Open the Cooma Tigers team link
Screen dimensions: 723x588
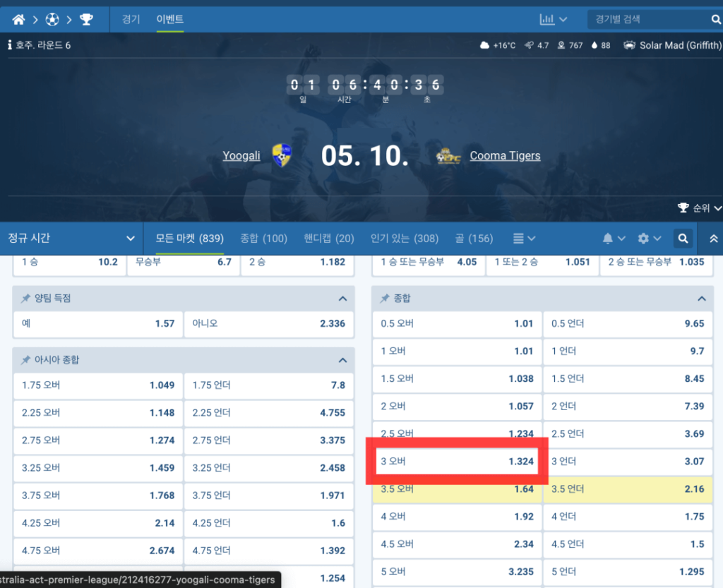tap(505, 155)
